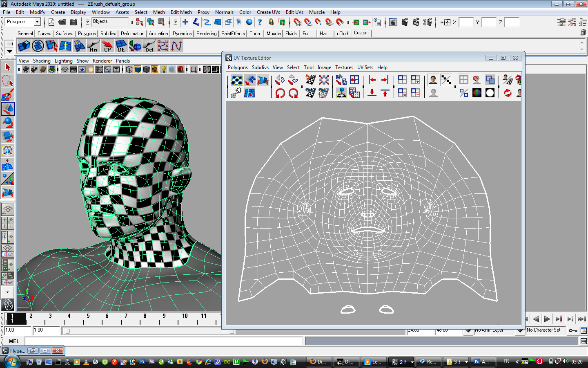Image resolution: width=588 pixels, height=368 pixels.
Task: Click the 'His' delete history shelf icon
Action: pos(93,46)
